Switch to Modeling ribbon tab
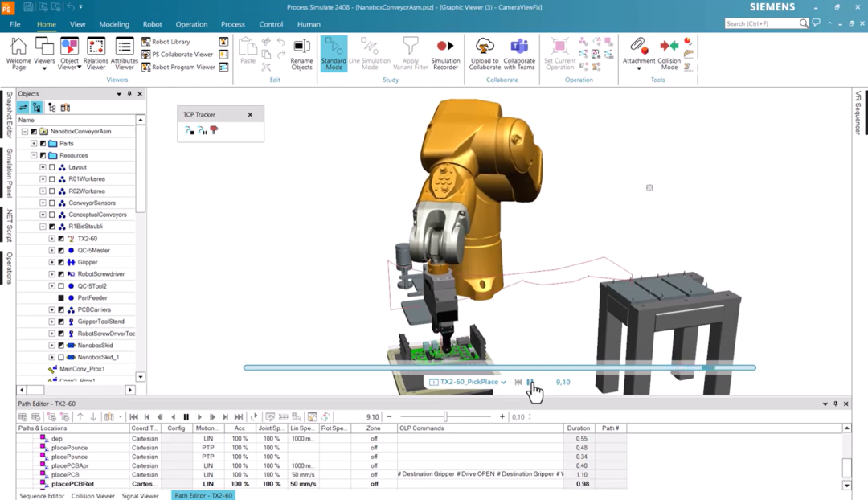Viewport: 868px width, 500px height. pos(114,24)
